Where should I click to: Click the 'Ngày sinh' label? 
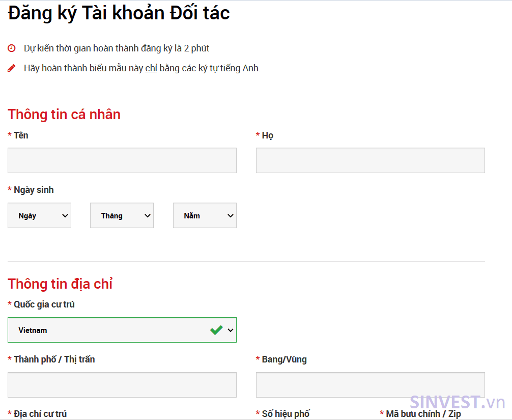pyautogui.click(x=34, y=190)
